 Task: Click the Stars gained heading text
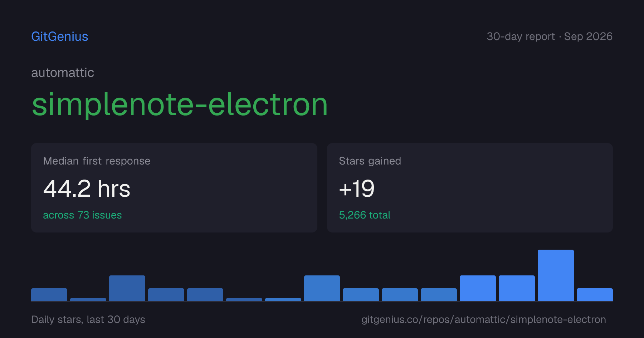click(370, 161)
